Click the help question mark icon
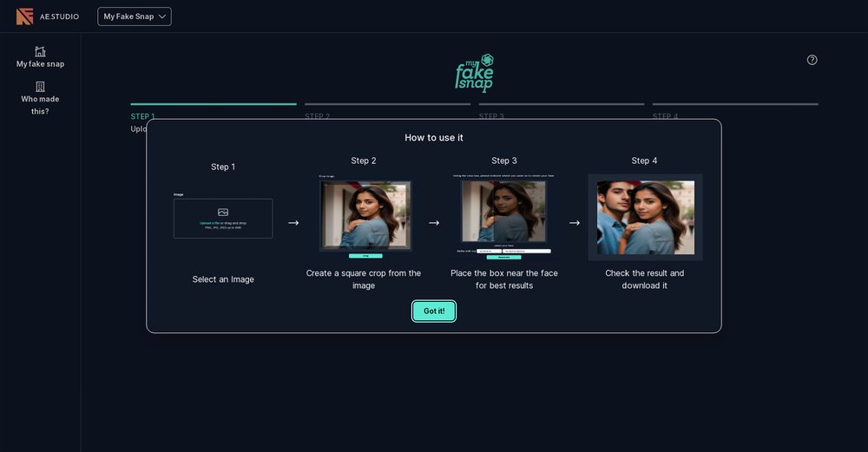This screenshot has width=868, height=452. 812,60
